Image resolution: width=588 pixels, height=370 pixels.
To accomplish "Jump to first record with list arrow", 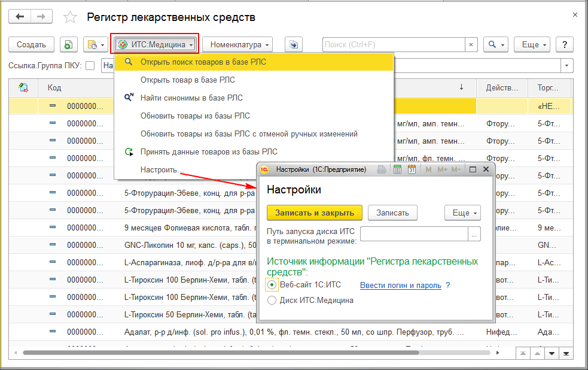I will (523, 353).
